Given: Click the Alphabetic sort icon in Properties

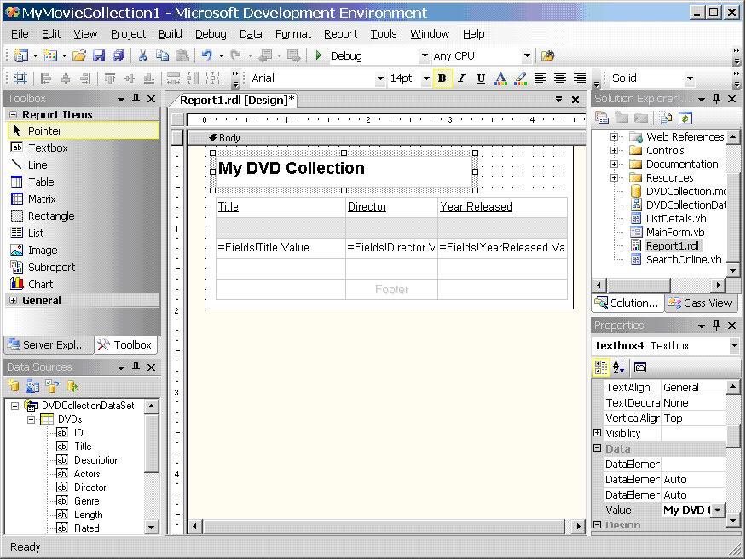Looking at the screenshot, I should pos(619,367).
